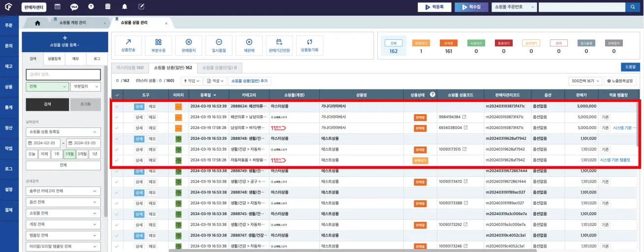The width and height of the screenshot is (644, 252).
Task: Open the 부분일치 match type dropdown
Action: coord(85,87)
